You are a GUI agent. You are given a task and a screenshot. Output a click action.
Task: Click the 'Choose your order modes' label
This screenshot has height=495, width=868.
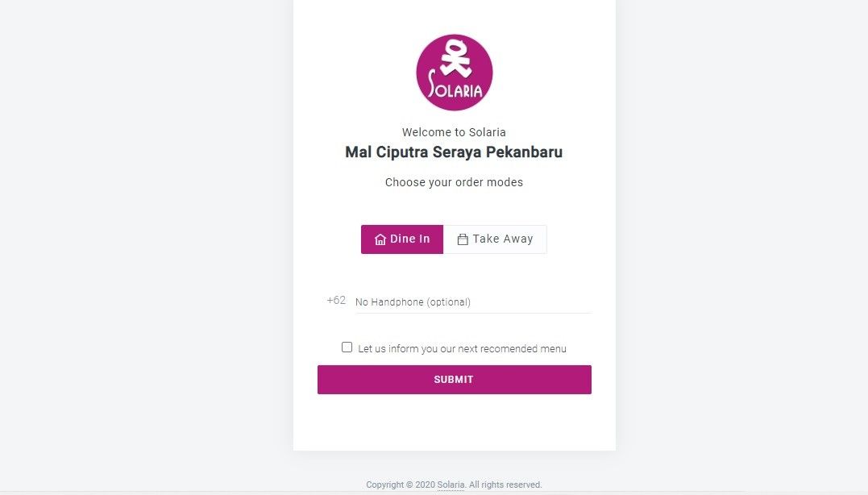[x=454, y=182]
